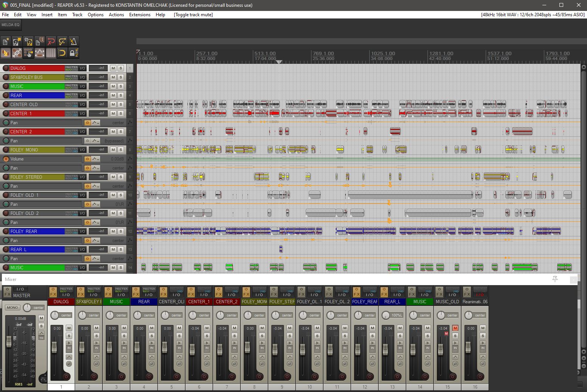Open FOLEY OLD 1 Pan automation dropdown
587x392 pixels.
pyautogui.click(x=96, y=204)
